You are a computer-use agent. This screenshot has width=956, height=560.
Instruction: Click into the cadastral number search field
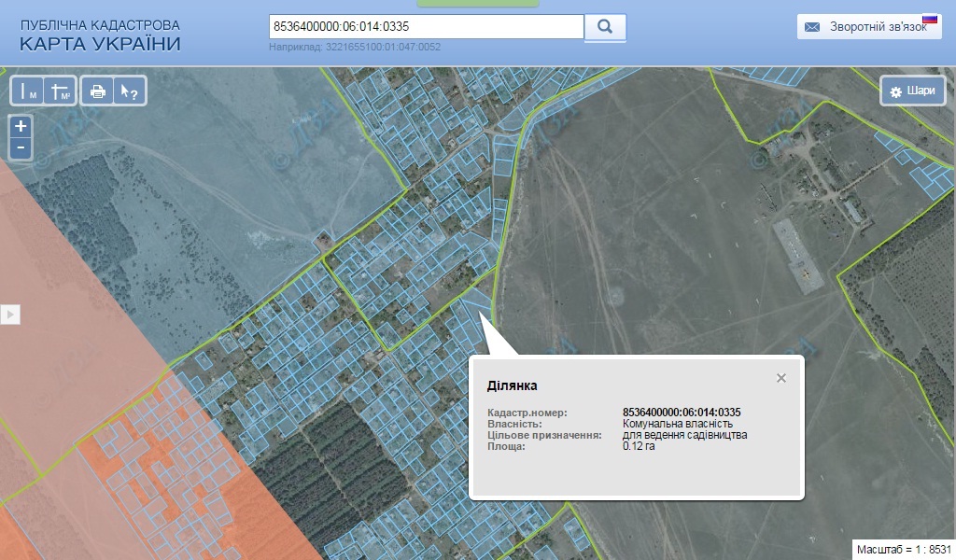pos(426,27)
